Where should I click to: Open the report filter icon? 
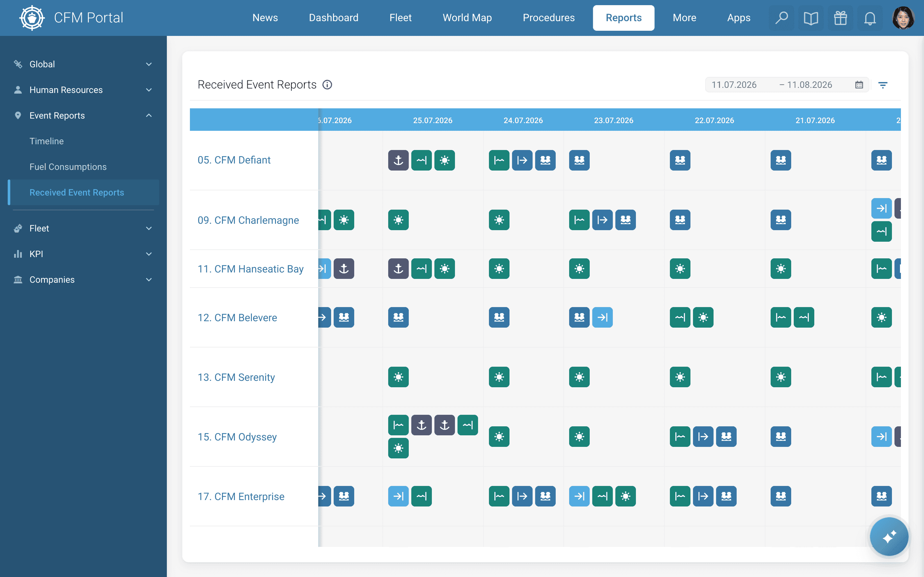[883, 85]
